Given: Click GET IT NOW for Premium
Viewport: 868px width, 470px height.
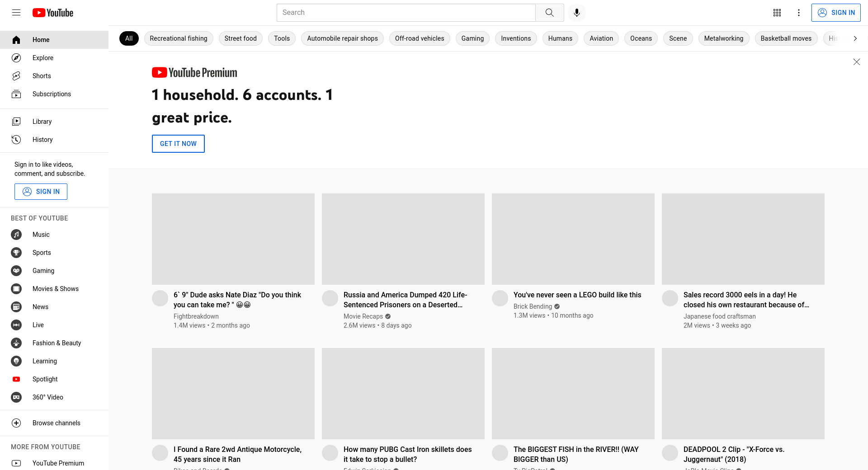Looking at the screenshot, I should (178, 144).
